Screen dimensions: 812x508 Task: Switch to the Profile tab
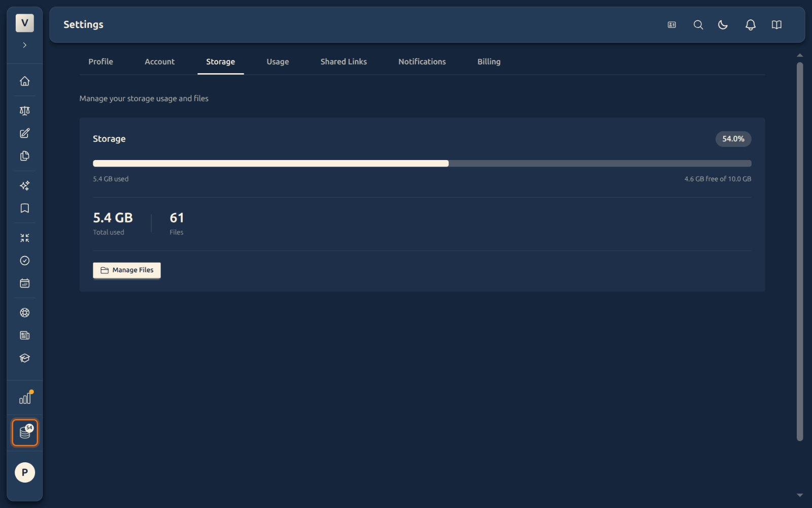(x=100, y=61)
